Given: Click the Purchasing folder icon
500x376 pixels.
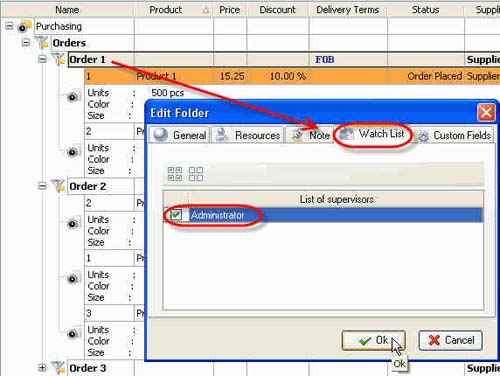Looking at the screenshot, I should click(25, 26).
